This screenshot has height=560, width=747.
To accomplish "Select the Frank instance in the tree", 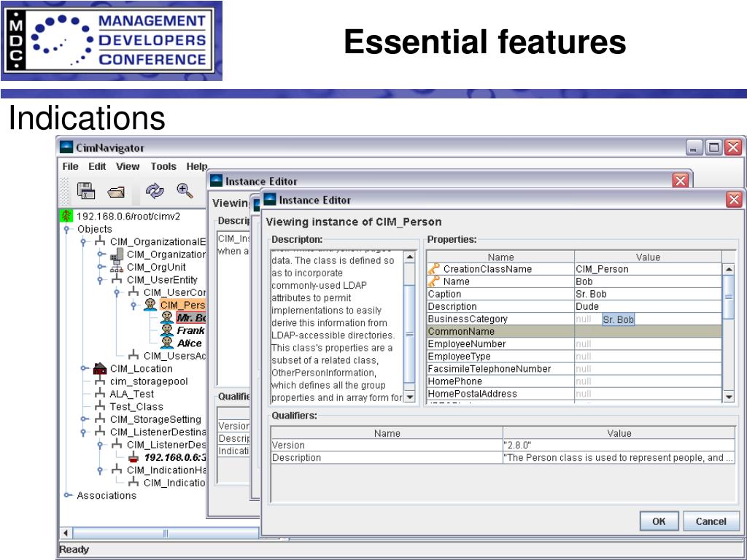I will [190, 330].
